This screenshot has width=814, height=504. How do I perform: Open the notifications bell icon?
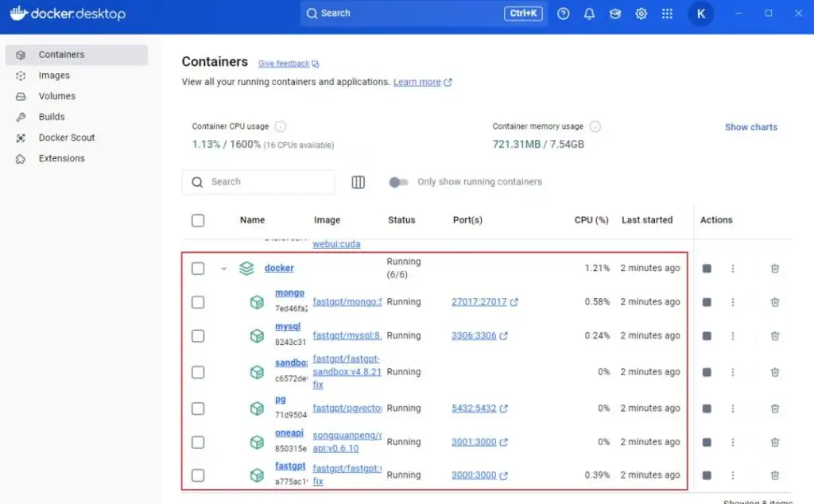(589, 14)
